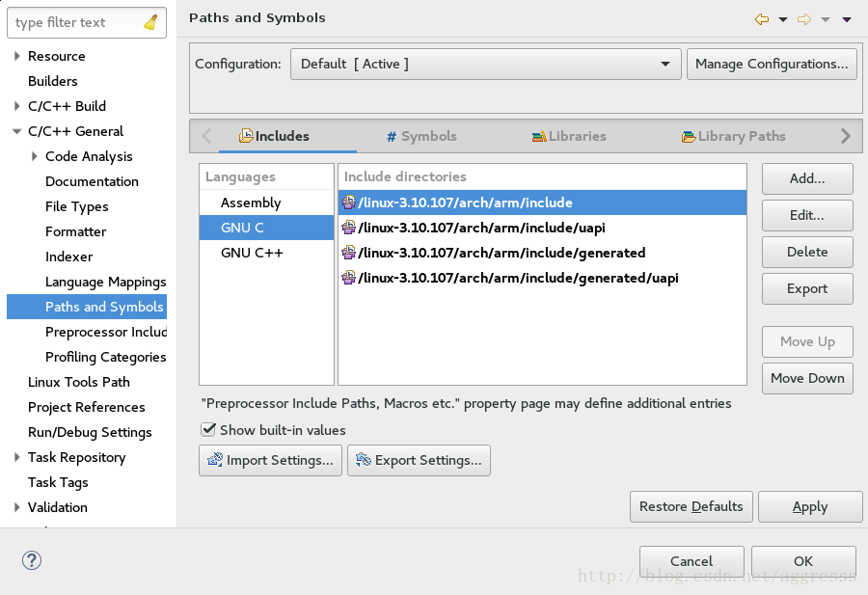Confirm with the OK button
Viewport: 868px width, 595px height.
(x=803, y=561)
